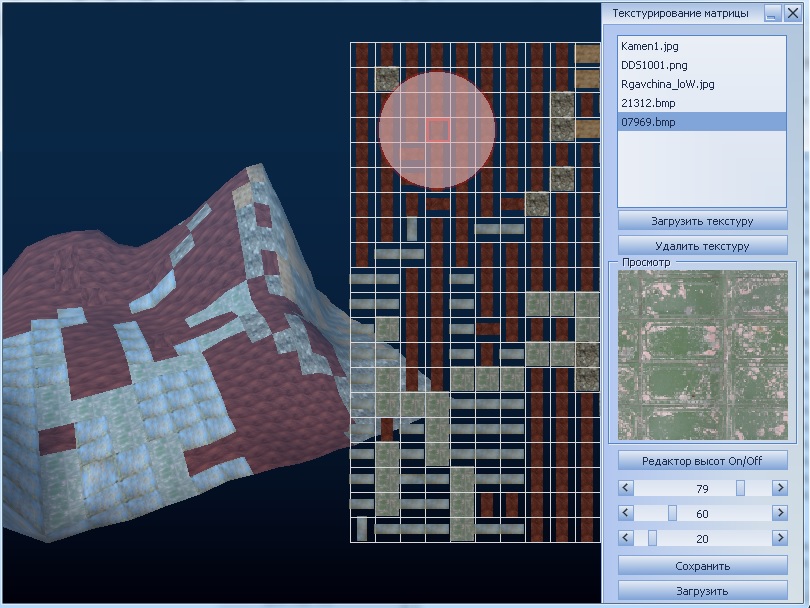The image size is (810, 608).
Task: Click left arrow of slider showing 20
Action: (x=626, y=538)
